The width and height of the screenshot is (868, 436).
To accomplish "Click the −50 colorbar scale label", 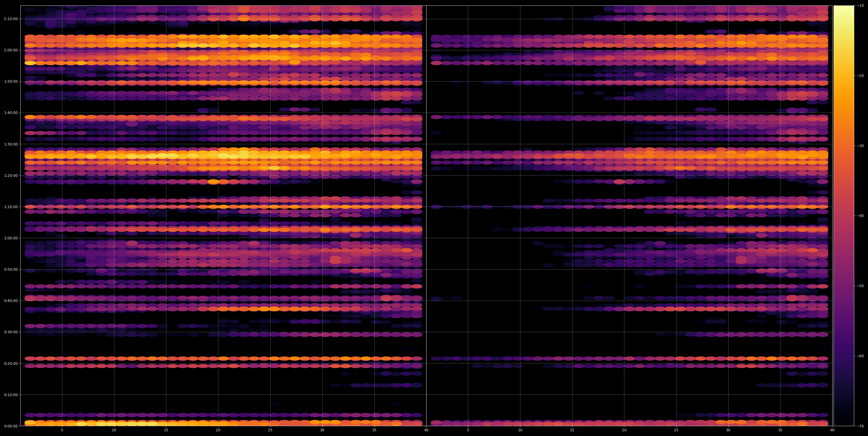I will [x=860, y=286].
